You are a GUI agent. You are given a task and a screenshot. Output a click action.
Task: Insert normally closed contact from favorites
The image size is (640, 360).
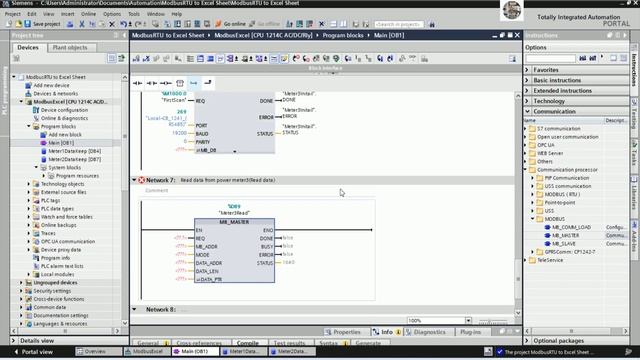coord(151,83)
